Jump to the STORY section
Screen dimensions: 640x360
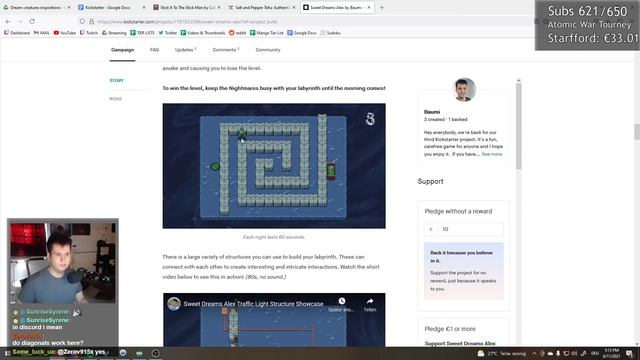116,80
